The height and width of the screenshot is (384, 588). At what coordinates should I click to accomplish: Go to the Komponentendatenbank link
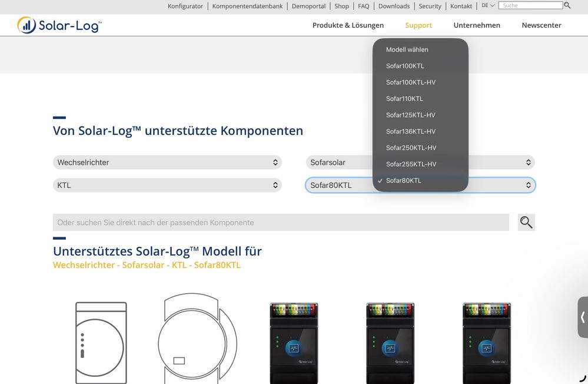[x=247, y=6]
